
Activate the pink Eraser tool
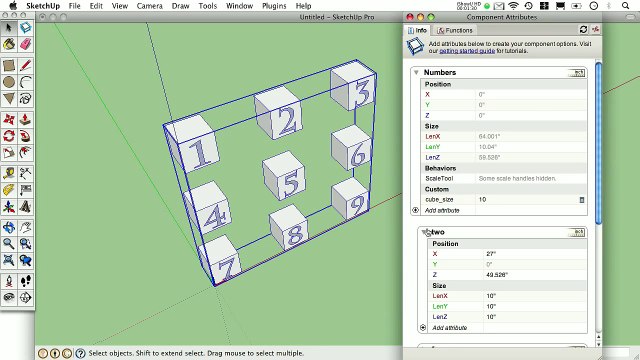tap(25, 44)
